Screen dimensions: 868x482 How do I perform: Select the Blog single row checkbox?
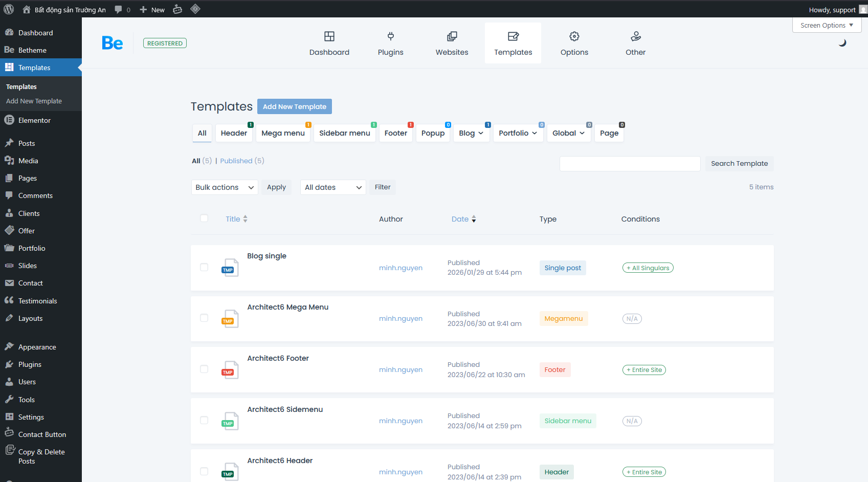[204, 267]
